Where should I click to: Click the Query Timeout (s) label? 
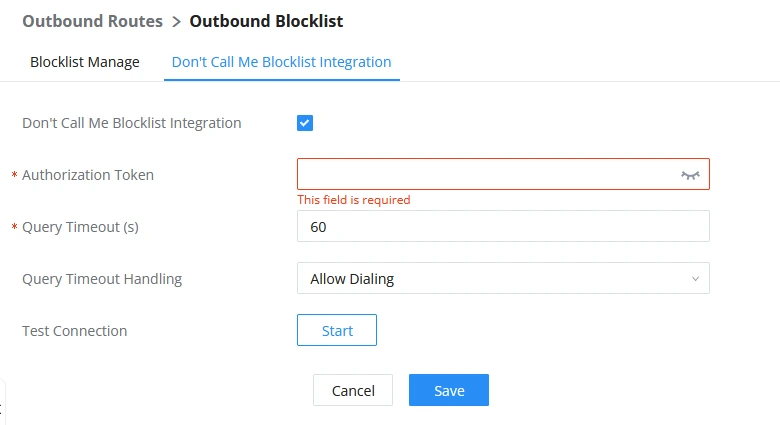[x=81, y=227]
